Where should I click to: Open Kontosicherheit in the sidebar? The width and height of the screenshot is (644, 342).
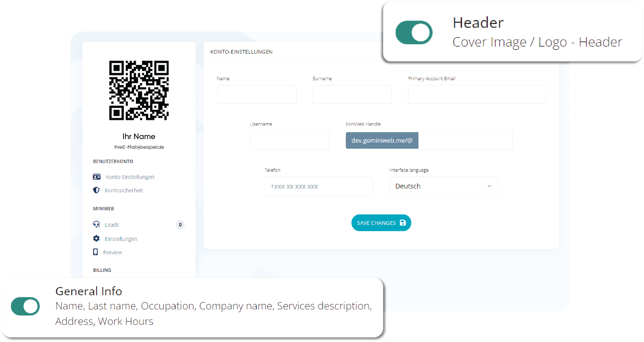tap(124, 190)
